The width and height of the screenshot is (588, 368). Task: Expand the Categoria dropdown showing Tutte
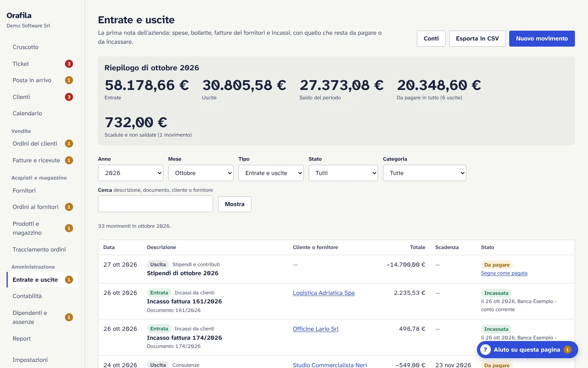(425, 173)
